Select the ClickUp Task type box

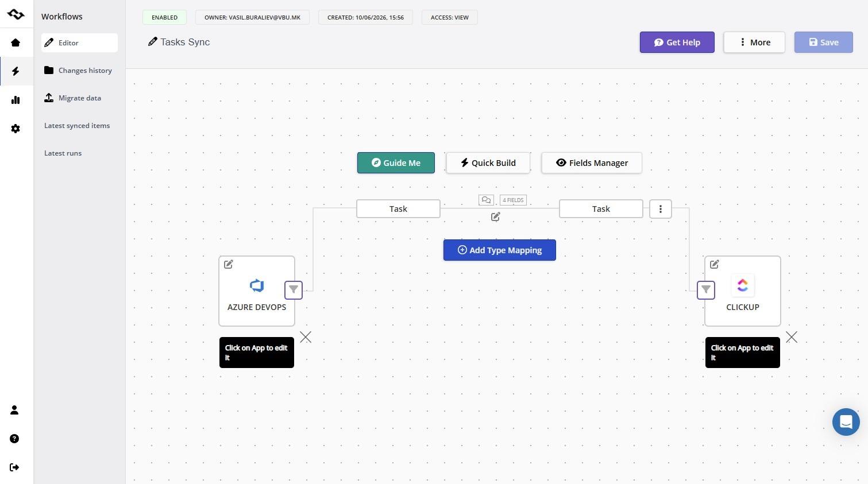point(601,209)
